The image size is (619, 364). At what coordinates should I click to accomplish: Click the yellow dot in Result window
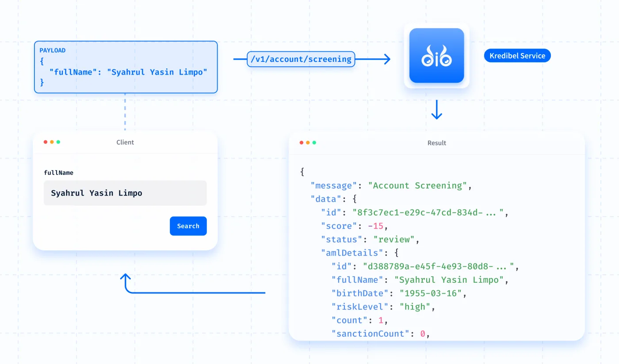pyautogui.click(x=308, y=143)
